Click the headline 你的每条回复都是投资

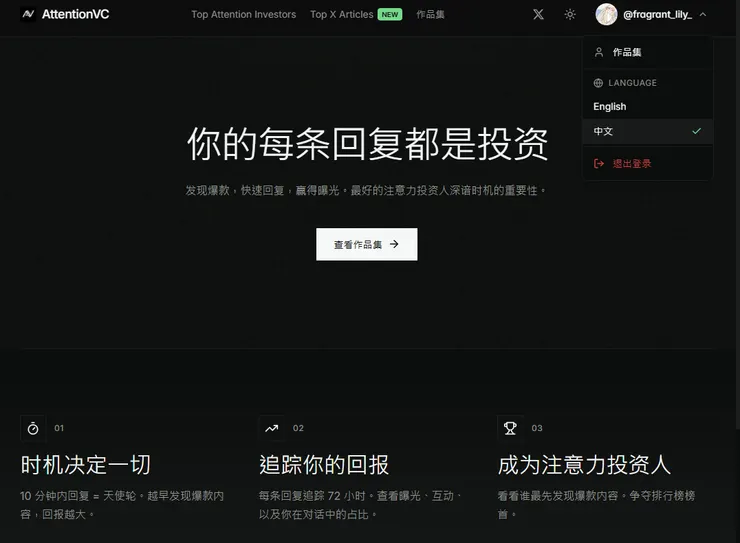click(x=367, y=143)
